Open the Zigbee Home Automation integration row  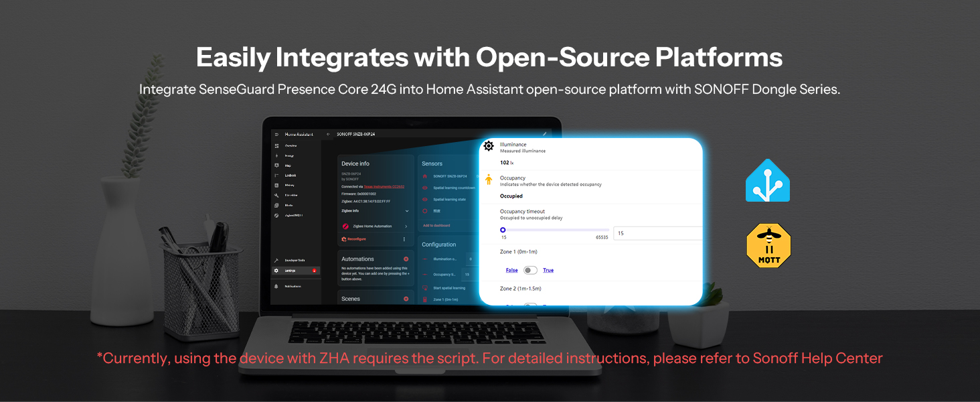(375, 226)
